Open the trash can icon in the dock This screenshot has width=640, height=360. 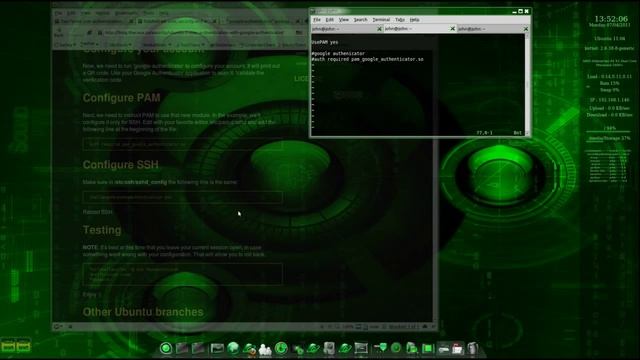(473, 348)
